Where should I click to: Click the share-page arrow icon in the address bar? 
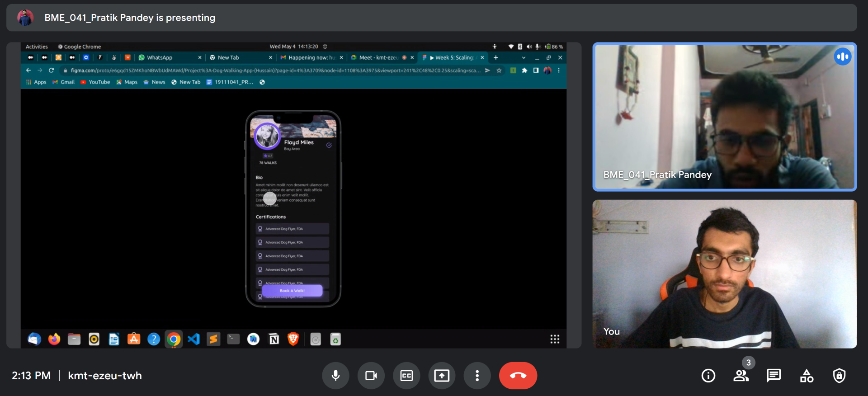pyautogui.click(x=487, y=70)
